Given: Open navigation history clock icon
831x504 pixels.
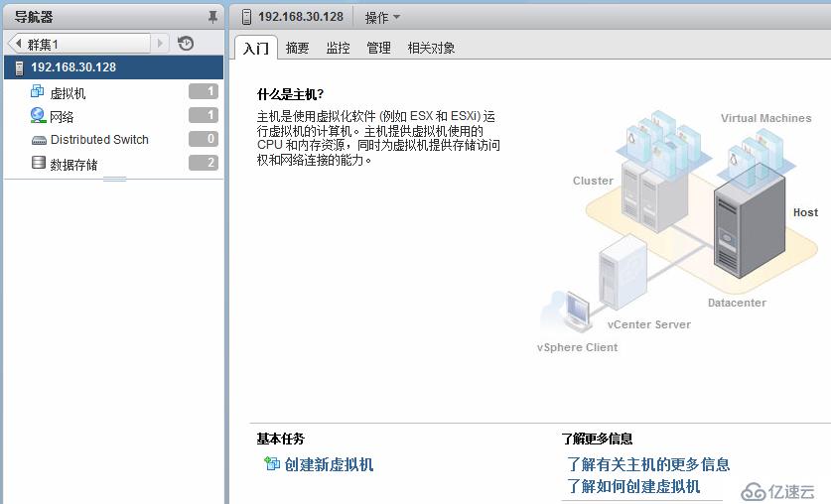Looking at the screenshot, I should pyautogui.click(x=186, y=44).
